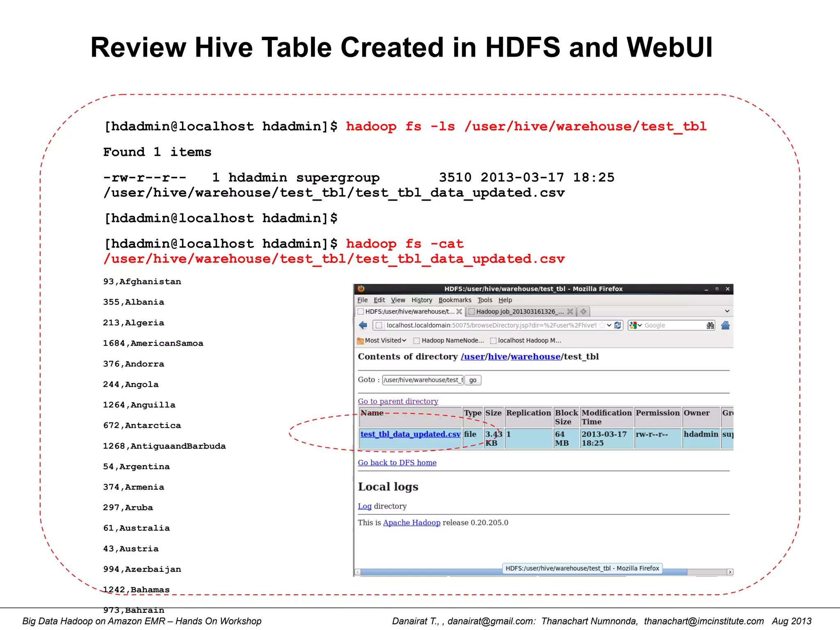This screenshot has height=630, width=840.
Task: Open the Tools menu
Action: tap(484, 300)
